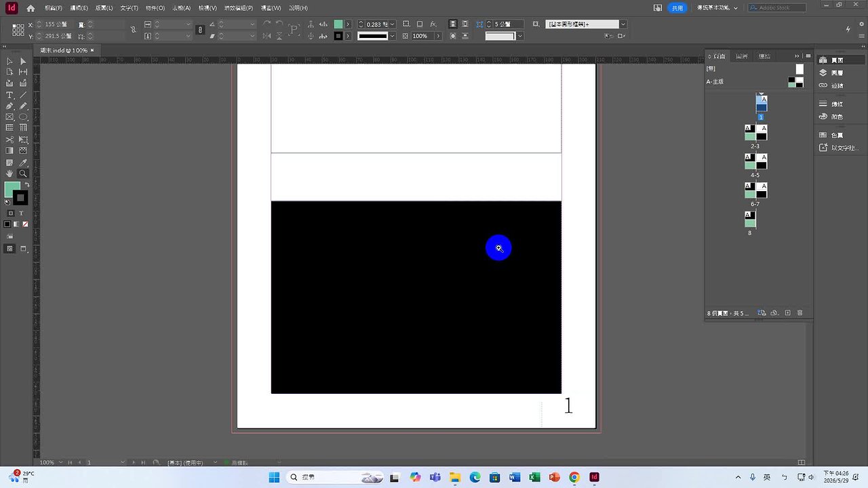Select the Direct Selection tool
The width and height of the screenshot is (868, 488).
[x=23, y=61]
